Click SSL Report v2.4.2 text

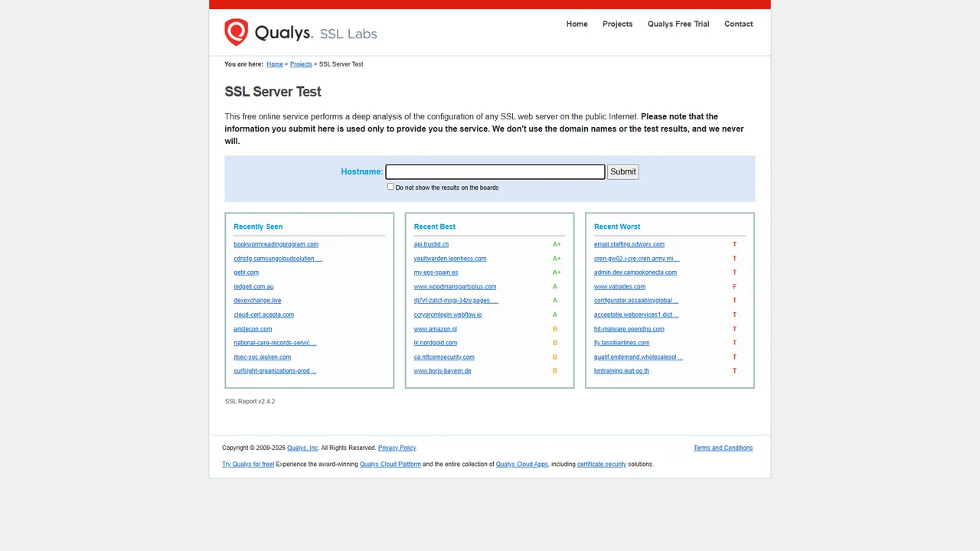point(250,401)
